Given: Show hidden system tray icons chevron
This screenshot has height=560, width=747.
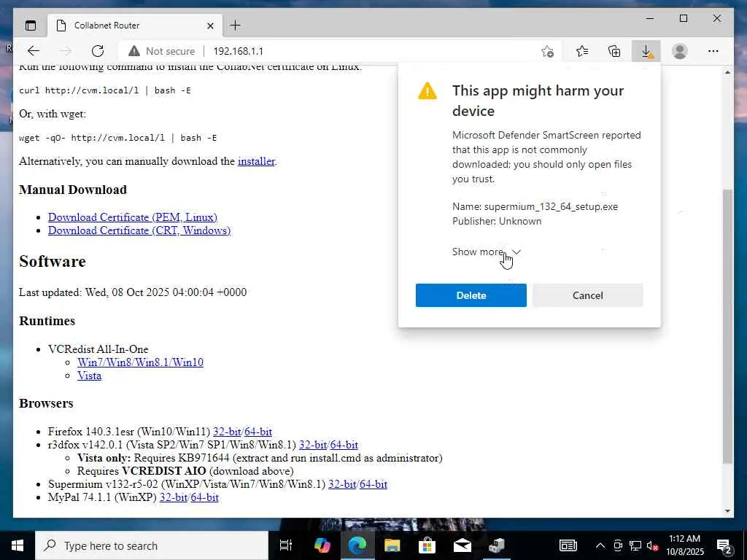Looking at the screenshot, I should point(600,545).
